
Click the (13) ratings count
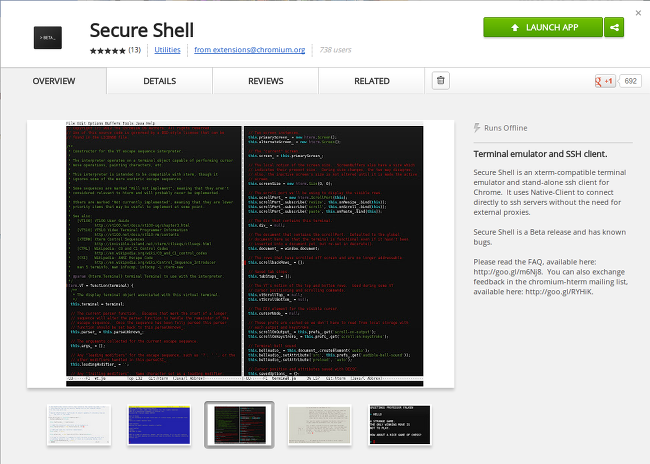pyautogui.click(x=134, y=50)
